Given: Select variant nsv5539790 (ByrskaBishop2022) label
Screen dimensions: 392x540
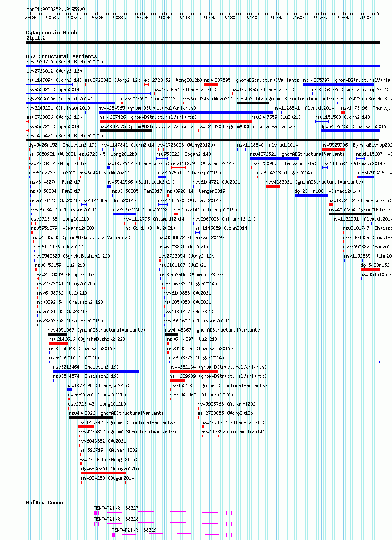Looking at the screenshot, I should tap(65, 62).
